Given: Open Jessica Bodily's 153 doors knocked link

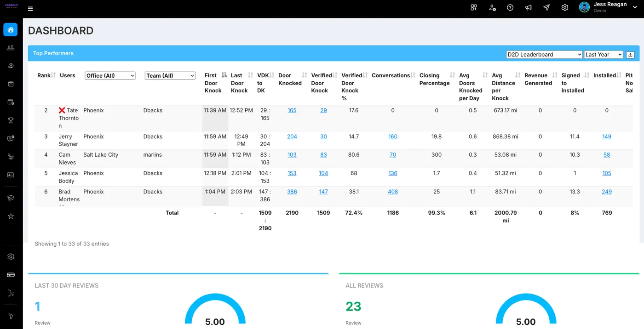Looking at the screenshot, I should [x=292, y=173].
